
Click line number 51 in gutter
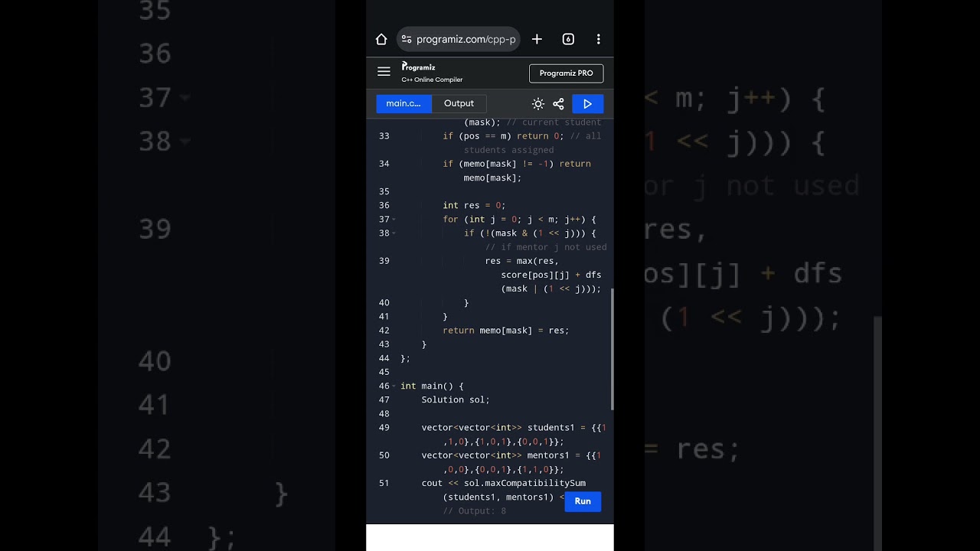point(384,483)
